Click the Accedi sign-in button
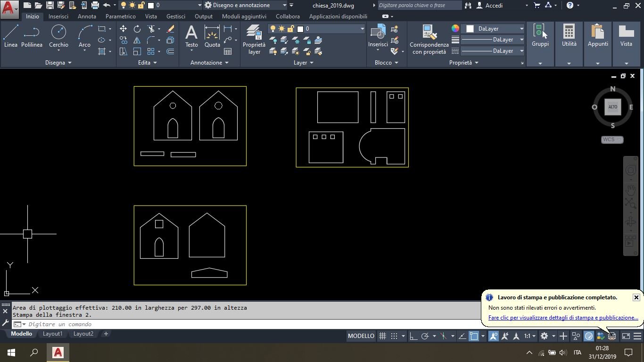The image size is (644, 362). click(x=494, y=5)
